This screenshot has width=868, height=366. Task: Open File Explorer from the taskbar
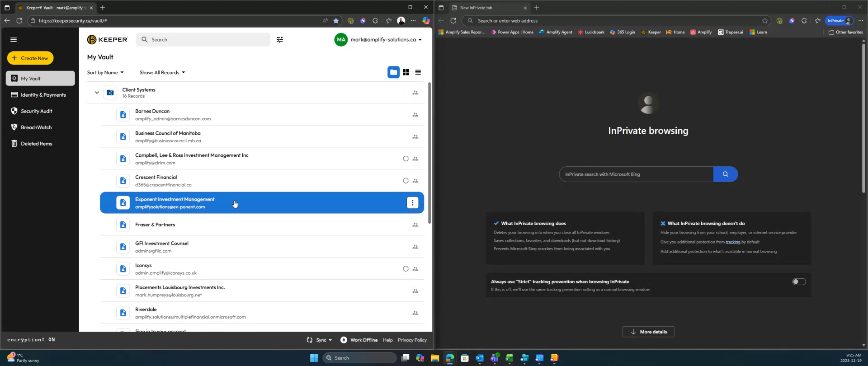[x=435, y=358]
